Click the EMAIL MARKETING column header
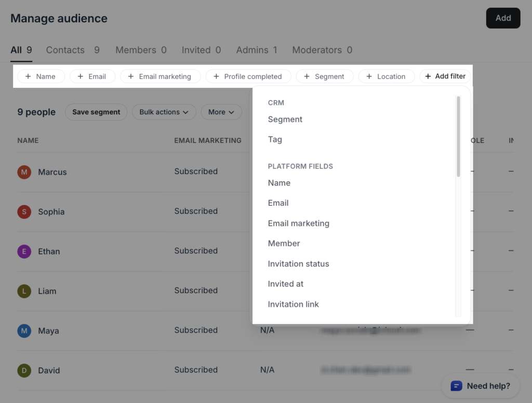 (x=208, y=140)
